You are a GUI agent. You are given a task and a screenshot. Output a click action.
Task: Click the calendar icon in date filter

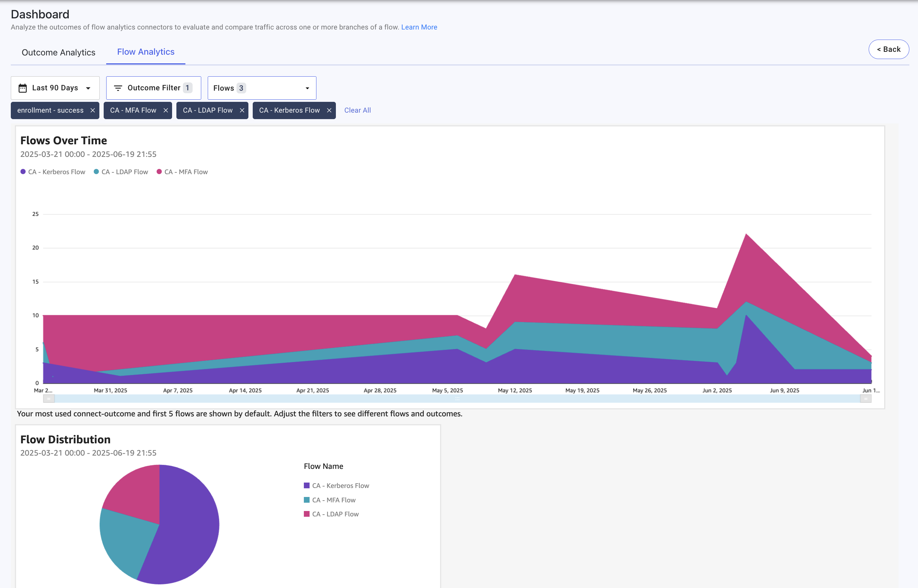click(x=23, y=88)
